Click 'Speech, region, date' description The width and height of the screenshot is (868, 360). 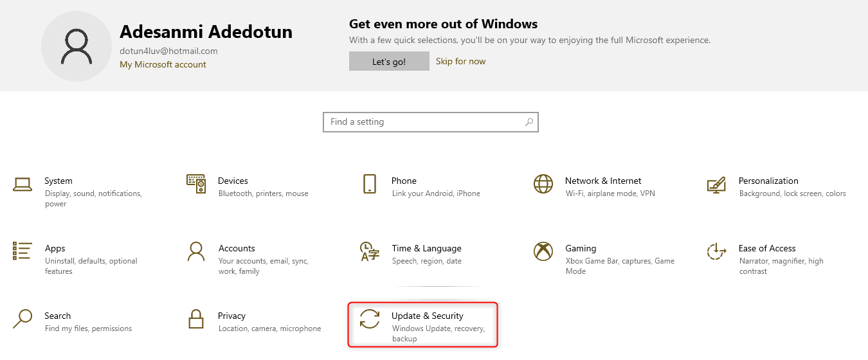427,261
